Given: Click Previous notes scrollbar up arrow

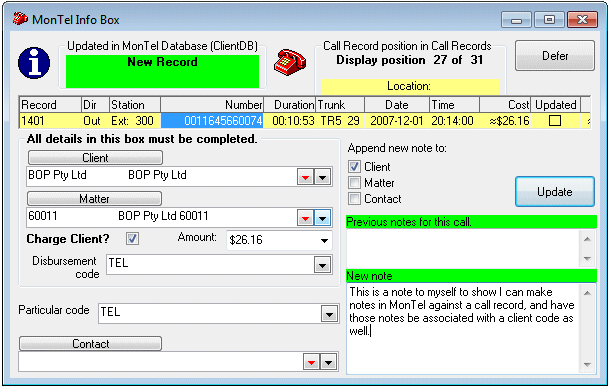Looking at the screenshot, I should point(587,239).
